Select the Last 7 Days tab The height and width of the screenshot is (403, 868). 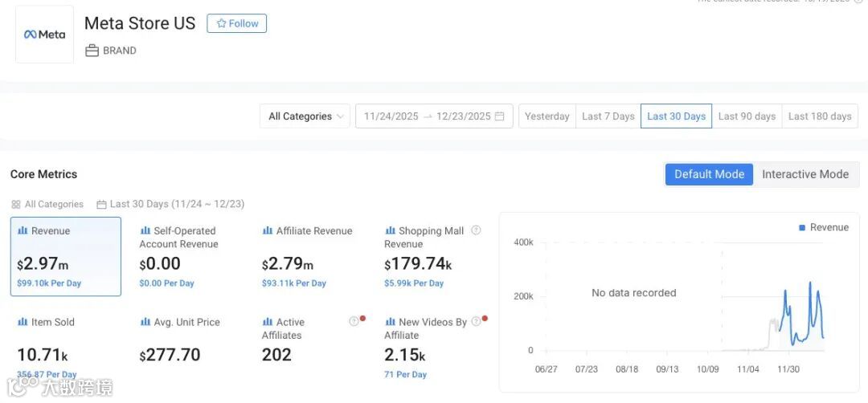608,116
